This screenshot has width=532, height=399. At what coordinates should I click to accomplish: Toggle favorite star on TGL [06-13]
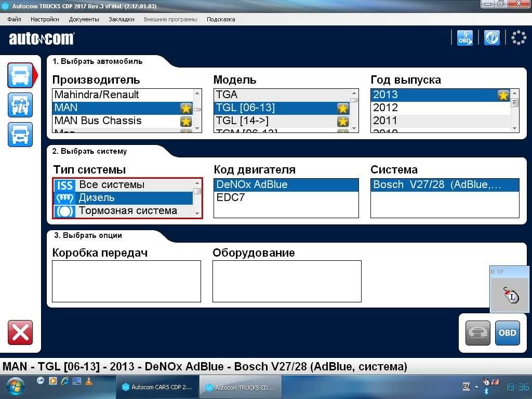coord(343,108)
